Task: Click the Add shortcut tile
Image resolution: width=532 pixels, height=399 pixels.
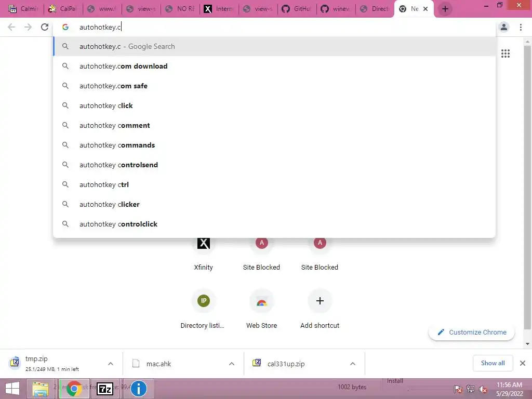Action: pos(320,309)
